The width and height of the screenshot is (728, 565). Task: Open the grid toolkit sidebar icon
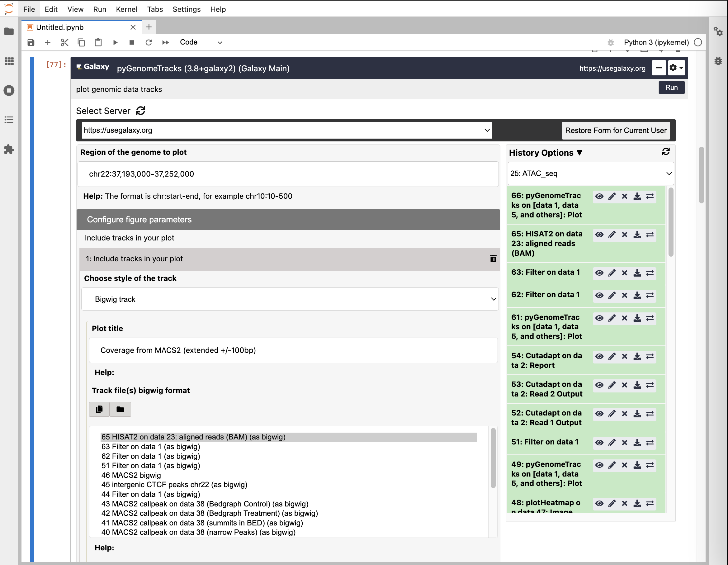tap(9, 61)
